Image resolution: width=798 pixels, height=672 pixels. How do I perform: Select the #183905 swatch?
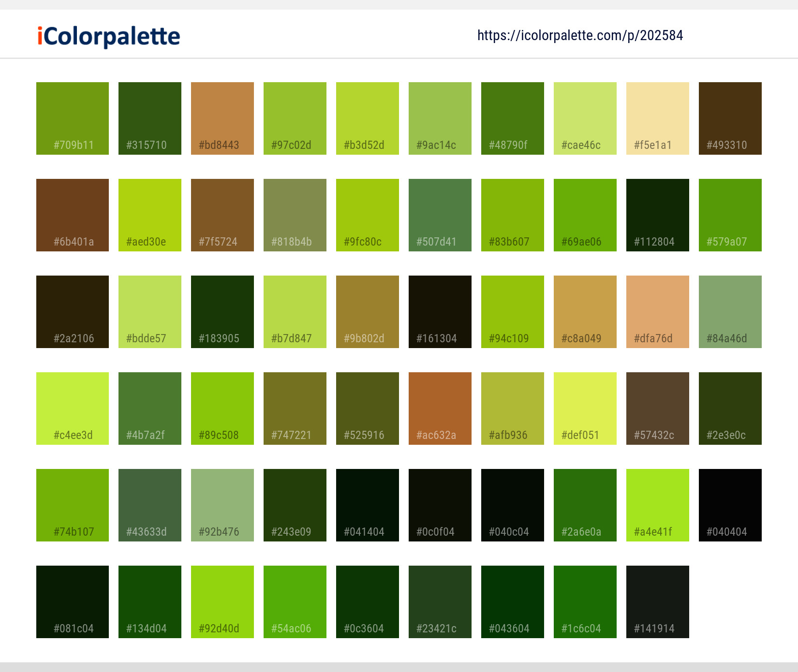tap(222, 312)
